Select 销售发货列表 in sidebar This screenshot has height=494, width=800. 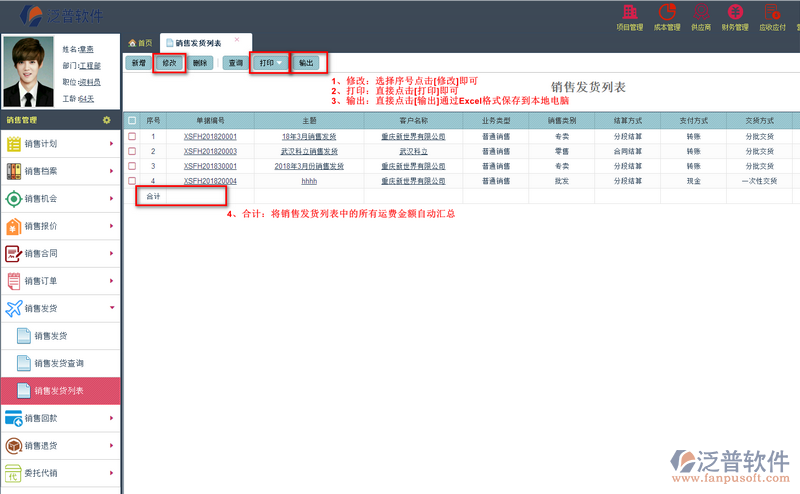(x=61, y=391)
